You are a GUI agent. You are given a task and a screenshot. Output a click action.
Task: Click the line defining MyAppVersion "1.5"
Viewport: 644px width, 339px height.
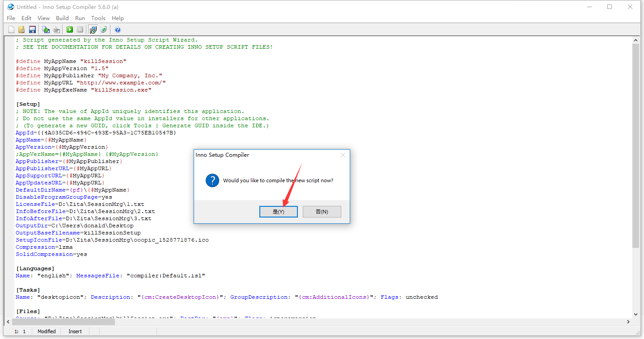[62, 68]
